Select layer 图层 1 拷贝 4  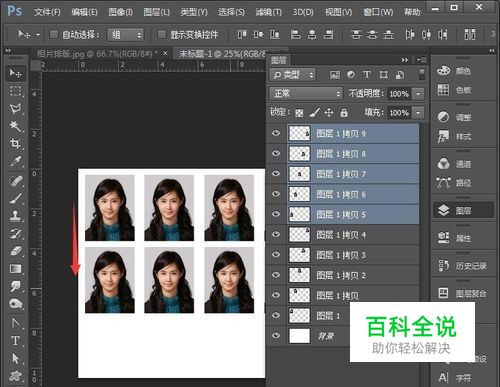pyautogui.click(x=353, y=235)
